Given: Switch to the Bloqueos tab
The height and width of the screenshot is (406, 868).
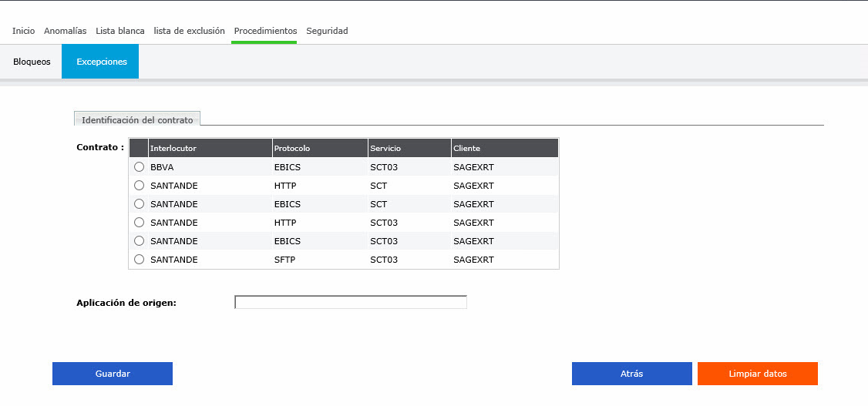Looking at the screenshot, I should click(32, 62).
